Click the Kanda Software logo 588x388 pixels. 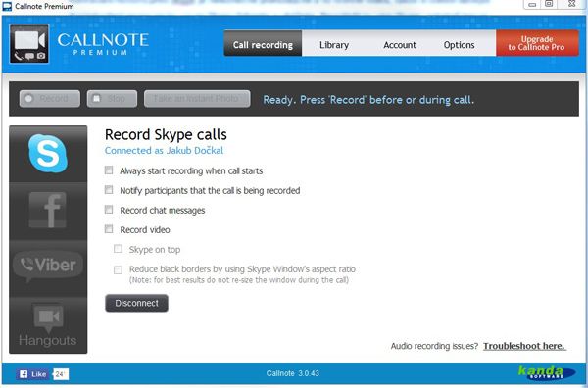547,373
